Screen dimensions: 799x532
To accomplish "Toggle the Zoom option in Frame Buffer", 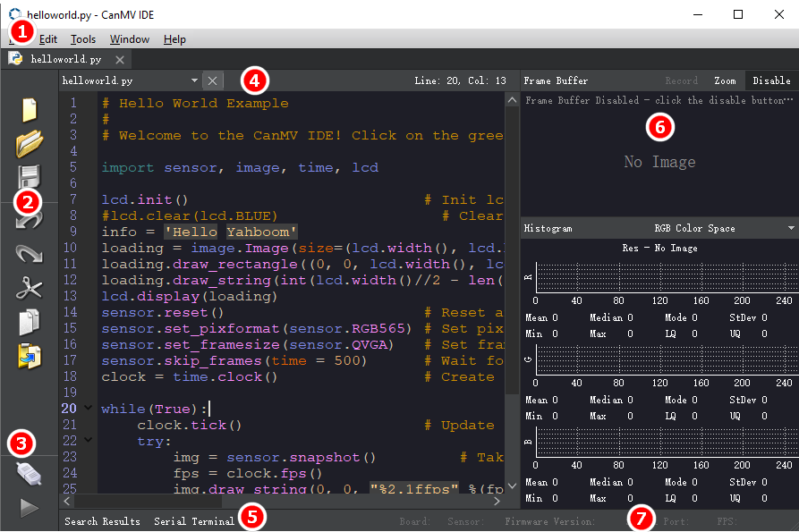I will 725,80.
